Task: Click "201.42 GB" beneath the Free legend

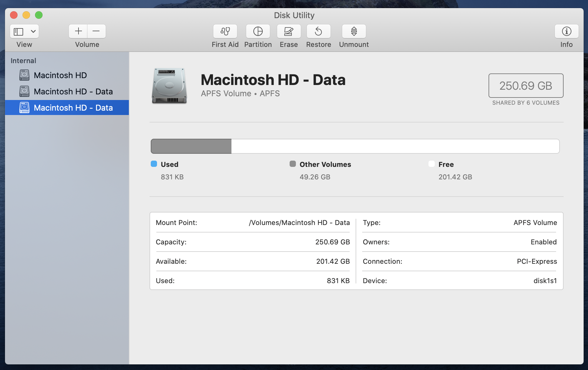Action: [x=455, y=177]
